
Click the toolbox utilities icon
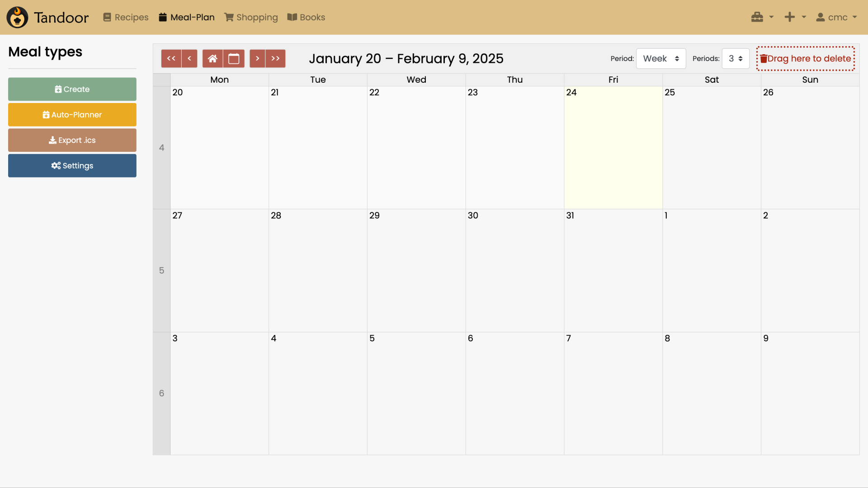pyautogui.click(x=758, y=17)
